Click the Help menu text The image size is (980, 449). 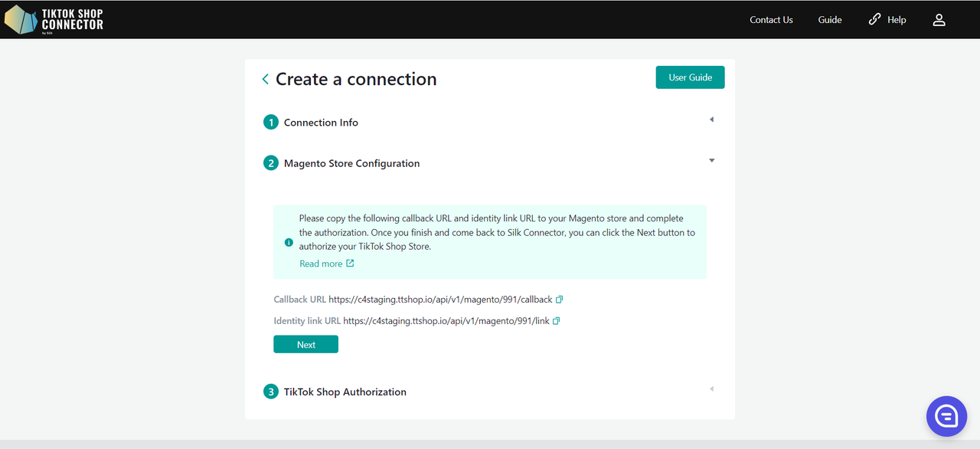point(897,20)
